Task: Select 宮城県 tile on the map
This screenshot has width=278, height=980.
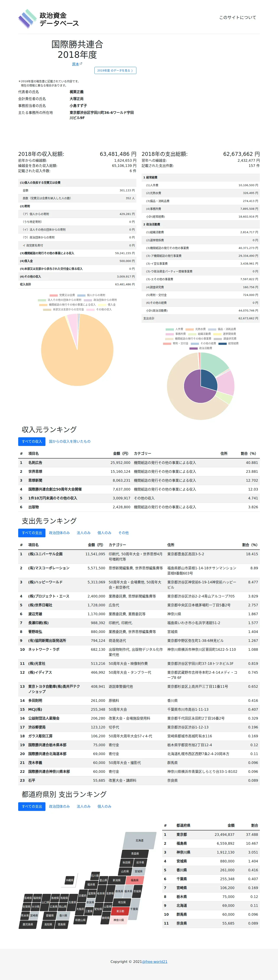Action: [x=139, y=871]
